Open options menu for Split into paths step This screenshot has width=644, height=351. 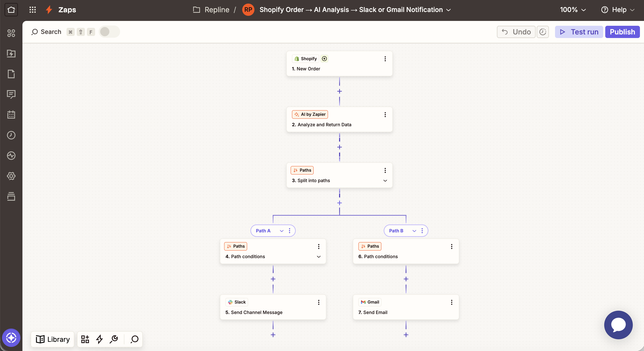[x=385, y=170]
